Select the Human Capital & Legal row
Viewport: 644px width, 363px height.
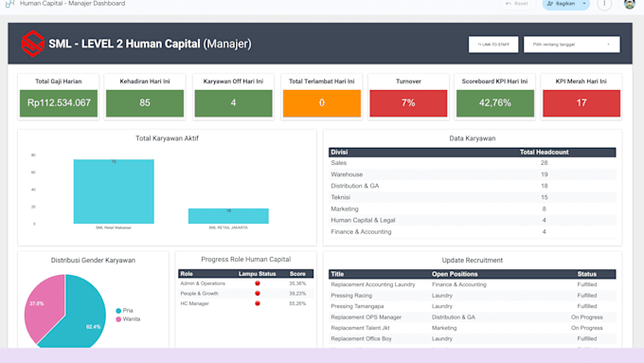tap(473, 220)
